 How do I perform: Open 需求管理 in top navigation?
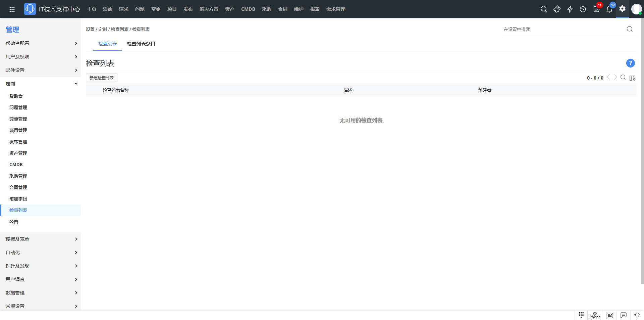tap(336, 9)
